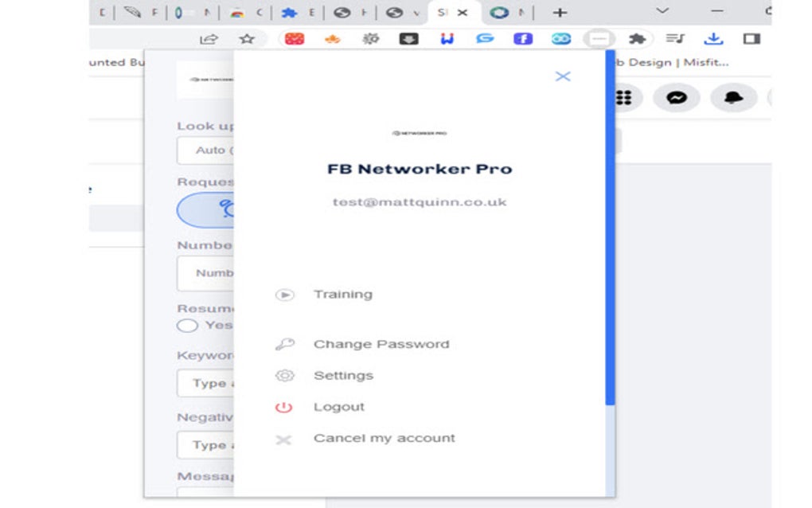Open the tab search chevron menu
Screen dimensions: 812x508
coord(663,13)
